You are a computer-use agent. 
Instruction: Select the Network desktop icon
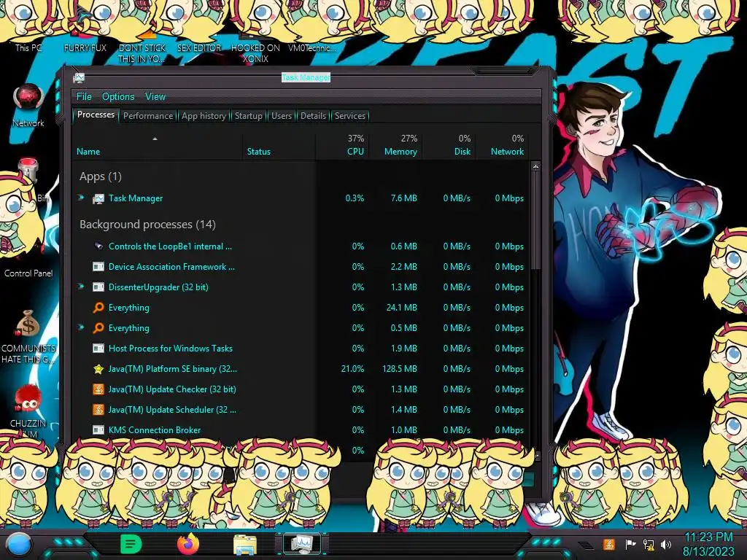(x=28, y=106)
